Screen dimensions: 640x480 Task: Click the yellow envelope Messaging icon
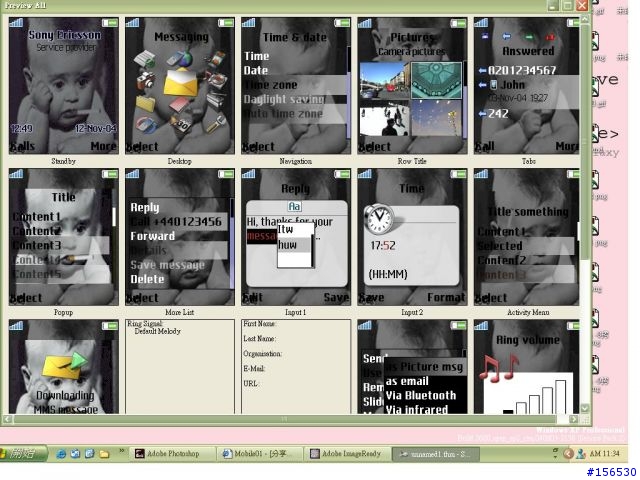click(x=180, y=82)
